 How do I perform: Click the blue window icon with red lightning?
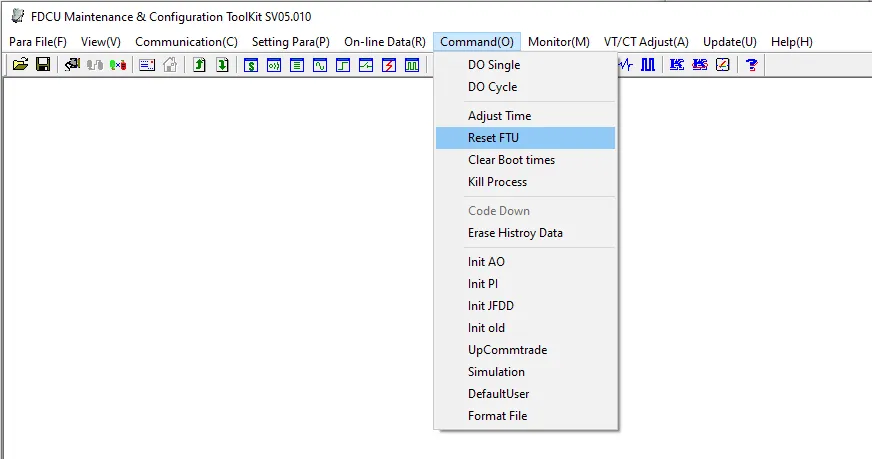click(389, 65)
